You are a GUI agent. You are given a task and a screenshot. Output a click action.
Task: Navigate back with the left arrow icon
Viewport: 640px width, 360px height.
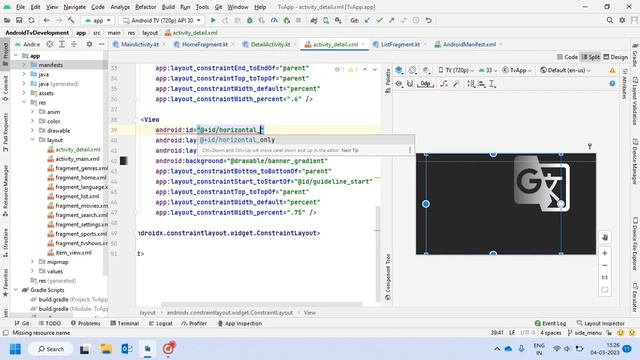tap(47, 20)
